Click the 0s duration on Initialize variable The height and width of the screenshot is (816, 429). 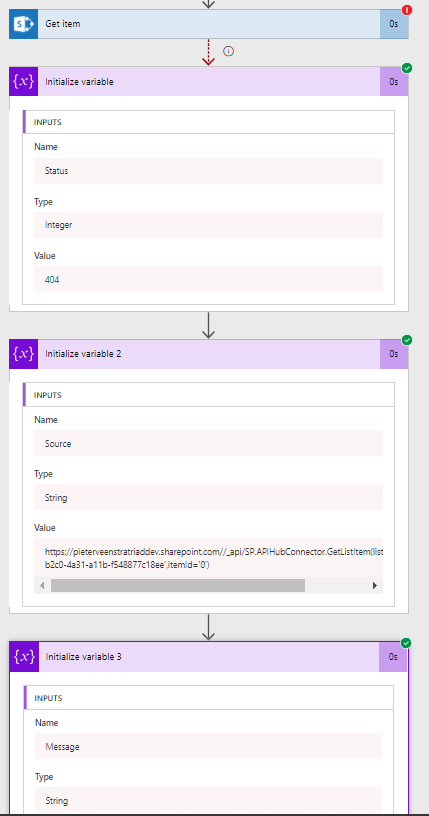(394, 82)
